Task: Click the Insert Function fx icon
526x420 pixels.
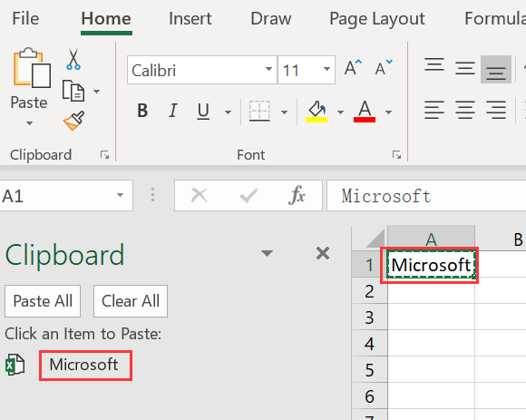Action: 297,195
